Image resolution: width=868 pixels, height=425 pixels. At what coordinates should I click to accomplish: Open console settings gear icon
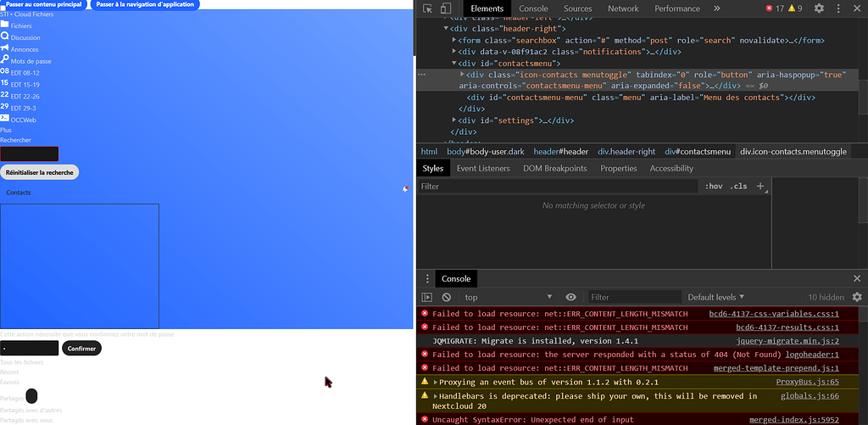click(857, 297)
